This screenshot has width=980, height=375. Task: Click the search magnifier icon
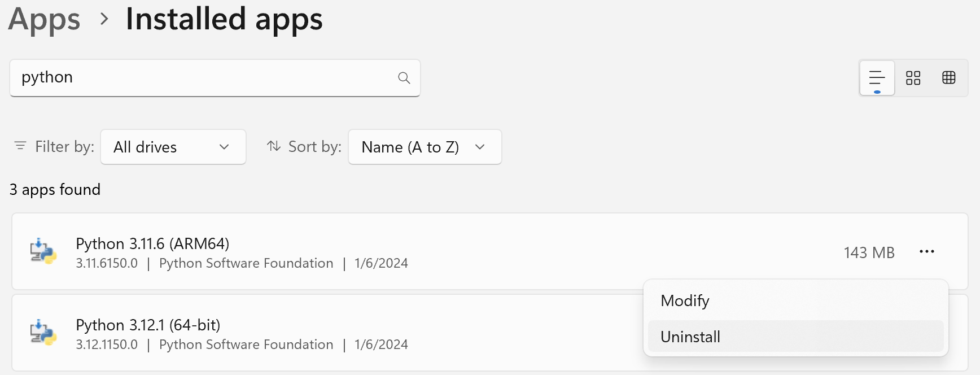(404, 78)
